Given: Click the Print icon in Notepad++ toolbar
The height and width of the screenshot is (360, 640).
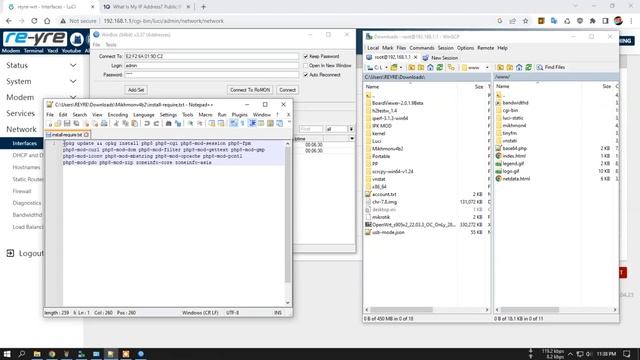Looking at the screenshot, I should pyautogui.click(x=104, y=123).
